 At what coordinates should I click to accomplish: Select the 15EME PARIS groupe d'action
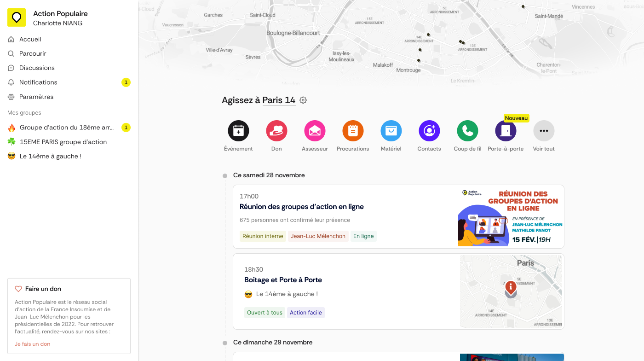pos(63,142)
